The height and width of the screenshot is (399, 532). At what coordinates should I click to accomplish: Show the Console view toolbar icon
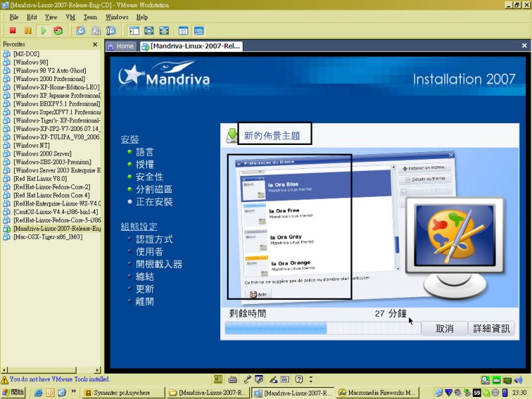(x=199, y=31)
